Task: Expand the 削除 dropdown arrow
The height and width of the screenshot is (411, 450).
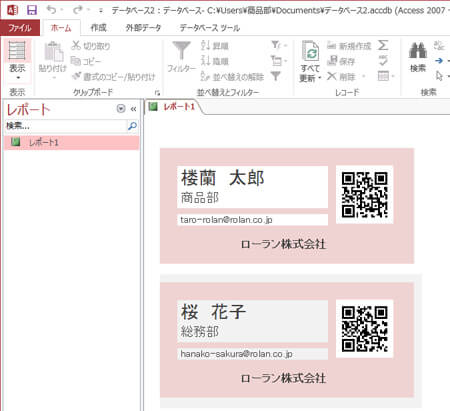Action: pyautogui.click(x=363, y=77)
